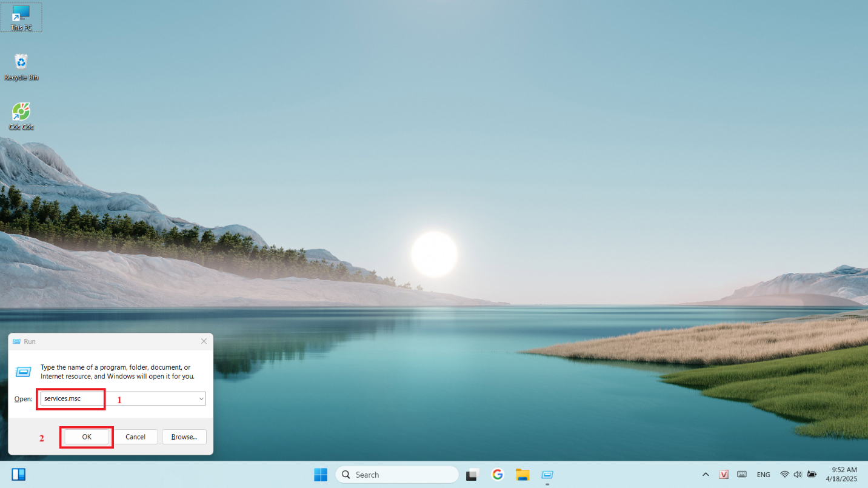Open Task View from the taskbar
868x488 pixels.
click(x=473, y=475)
